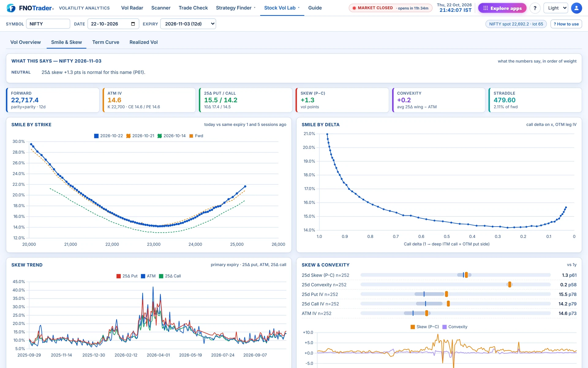Viewport: 588px width, 368px height.
Task: Open the question mark help button
Action: [x=535, y=8]
